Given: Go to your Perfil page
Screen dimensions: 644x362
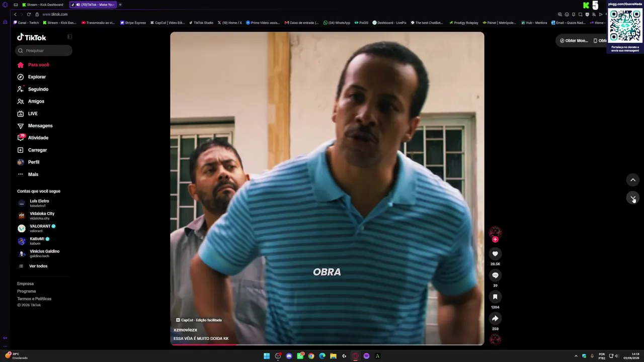Looking at the screenshot, I should tap(28, 162).
